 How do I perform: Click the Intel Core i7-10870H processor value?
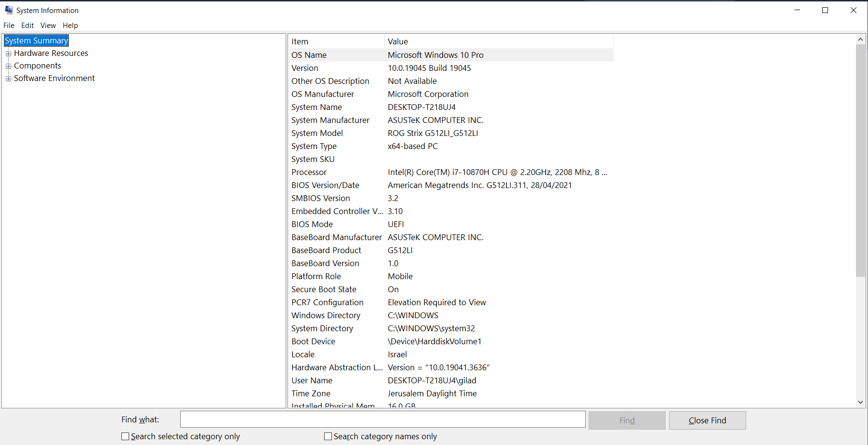498,172
